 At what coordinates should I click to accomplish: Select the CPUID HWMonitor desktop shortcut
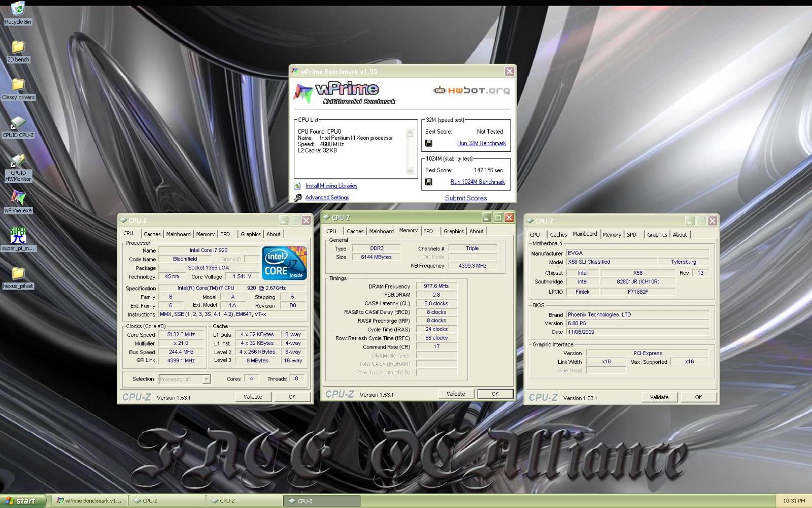tap(18, 168)
